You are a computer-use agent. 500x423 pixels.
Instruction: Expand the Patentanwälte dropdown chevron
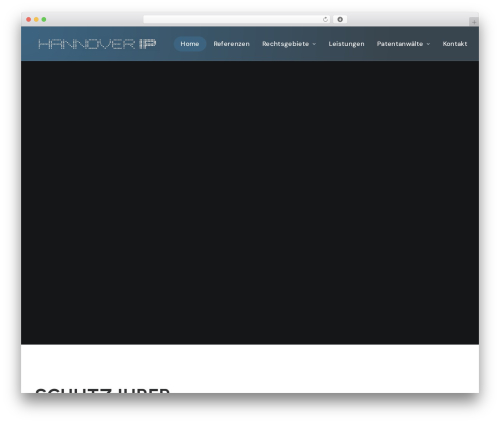point(428,44)
